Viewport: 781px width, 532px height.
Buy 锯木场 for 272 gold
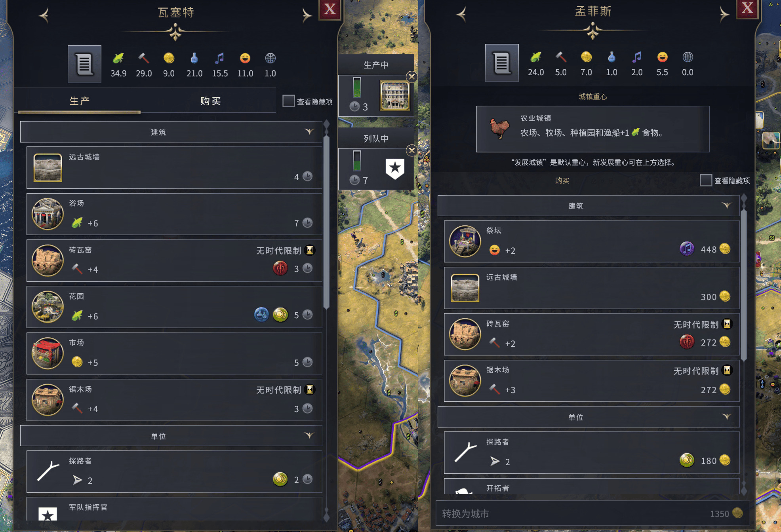click(592, 380)
